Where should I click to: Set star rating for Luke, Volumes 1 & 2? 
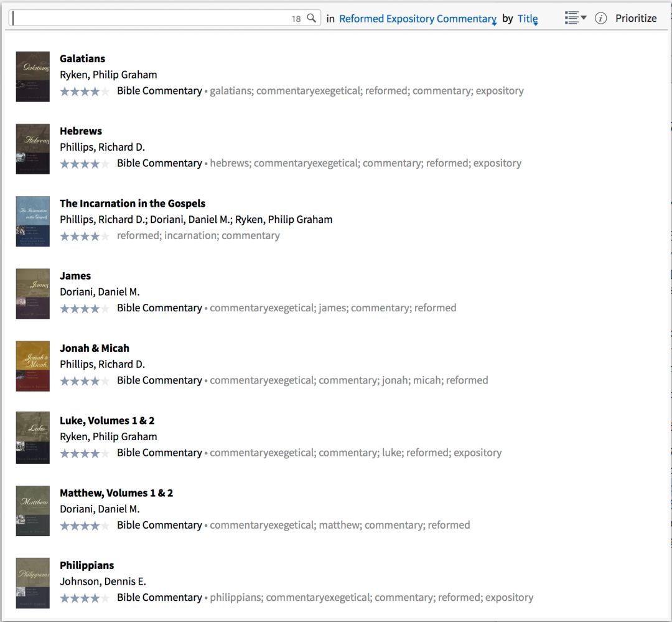[x=85, y=453]
